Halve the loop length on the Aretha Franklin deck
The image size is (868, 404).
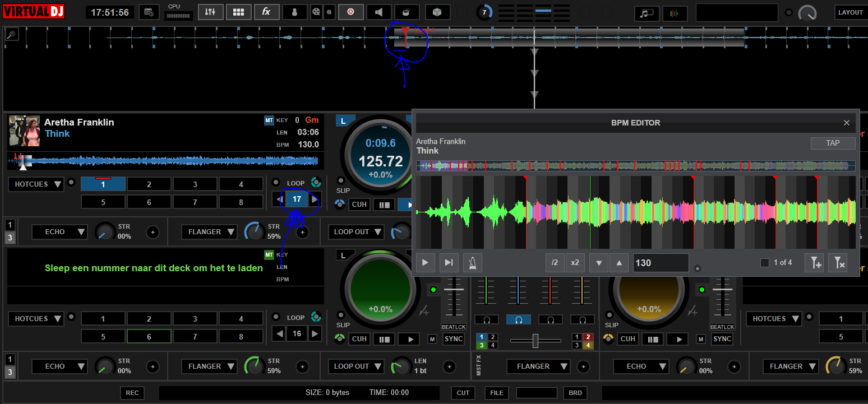pyautogui.click(x=279, y=199)
